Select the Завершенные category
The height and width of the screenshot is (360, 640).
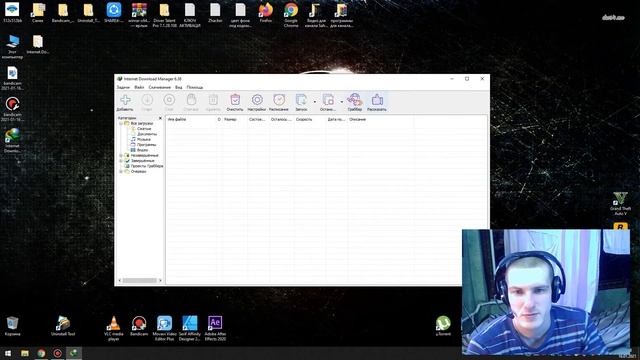point(142,161)
